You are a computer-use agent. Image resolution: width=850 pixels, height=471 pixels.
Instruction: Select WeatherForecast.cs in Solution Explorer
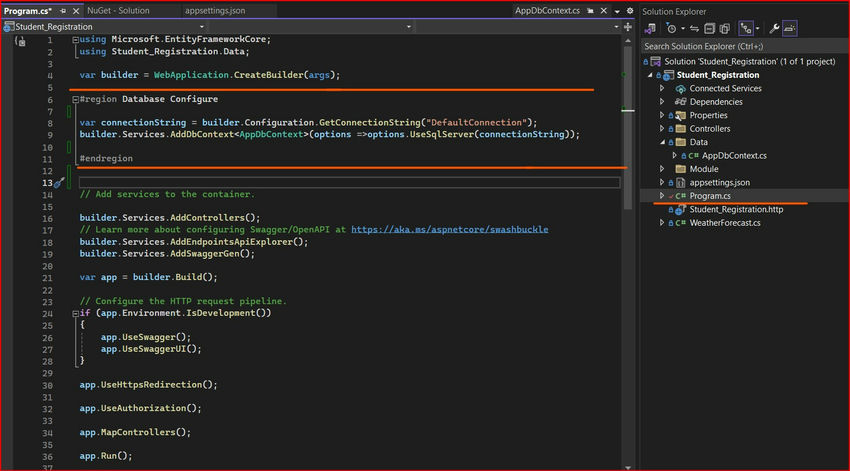725,223
